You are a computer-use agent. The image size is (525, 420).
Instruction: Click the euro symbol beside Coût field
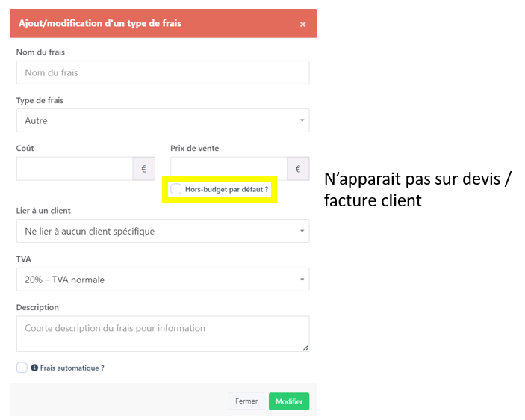coord(143,169)
